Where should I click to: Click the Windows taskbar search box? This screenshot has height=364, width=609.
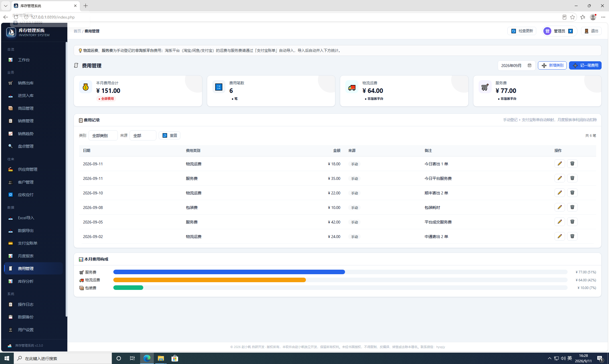point(63,358)
